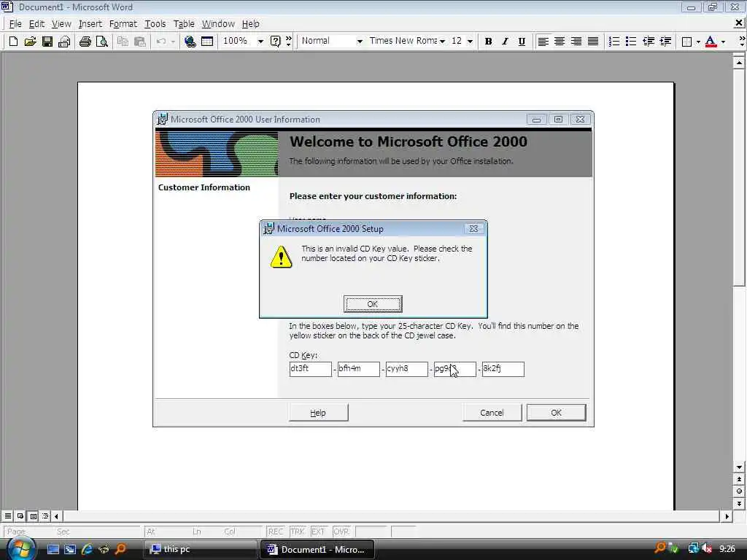
Task: Open Print Preview from the toolbar
Action: (x=102, y=42)
